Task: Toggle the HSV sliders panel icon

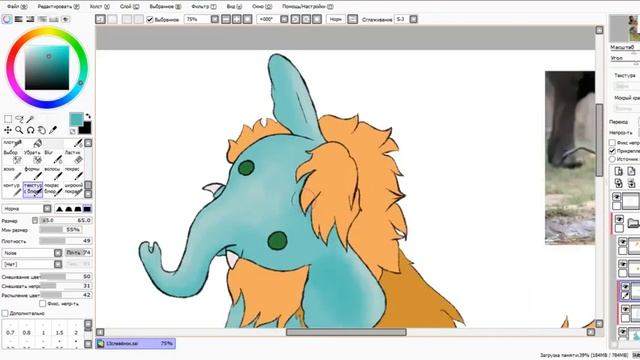Action: (x=30, y=19)
